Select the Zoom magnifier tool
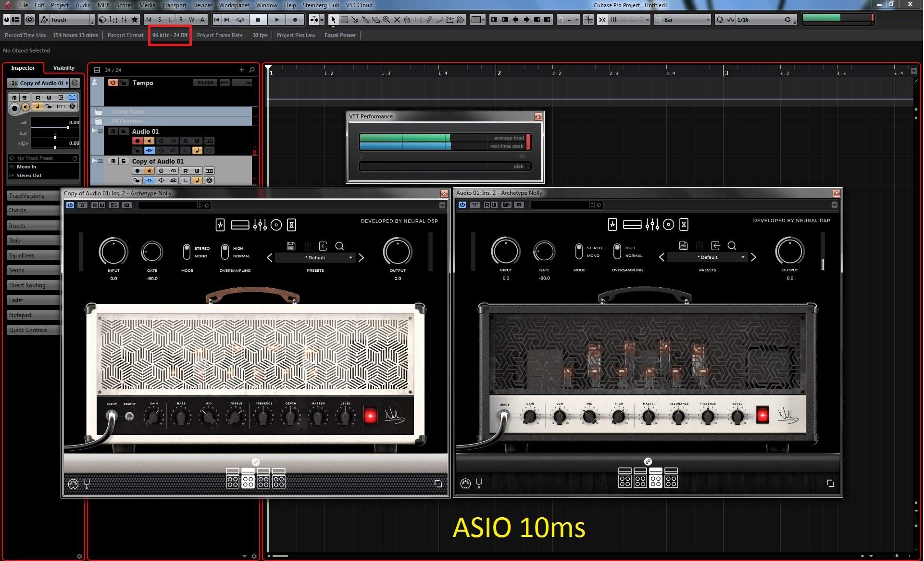924x561 pixels. [386, 20]
